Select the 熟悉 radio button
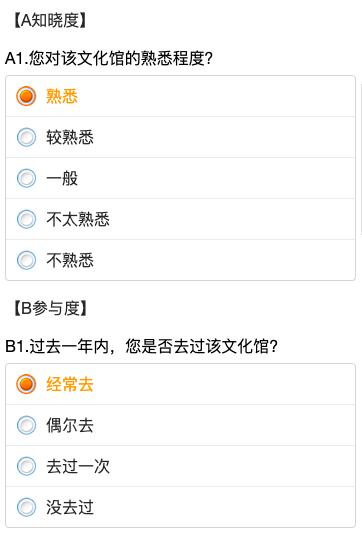362x541 pixels. point(26,96)
